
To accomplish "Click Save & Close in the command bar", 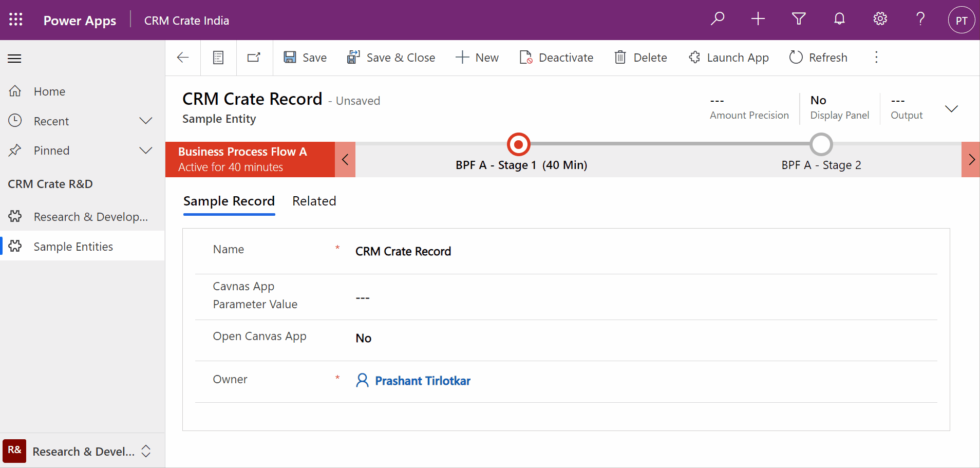I will [391, 58].
